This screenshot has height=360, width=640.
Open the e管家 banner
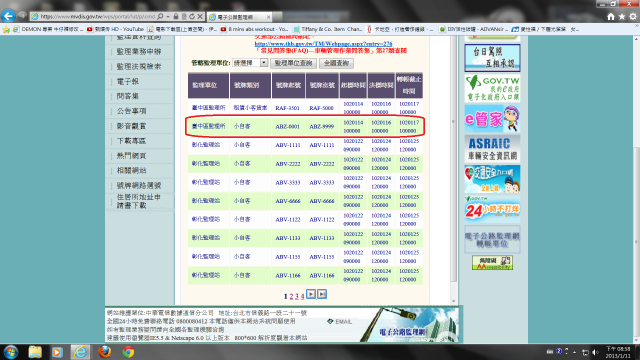click(492, 119)
